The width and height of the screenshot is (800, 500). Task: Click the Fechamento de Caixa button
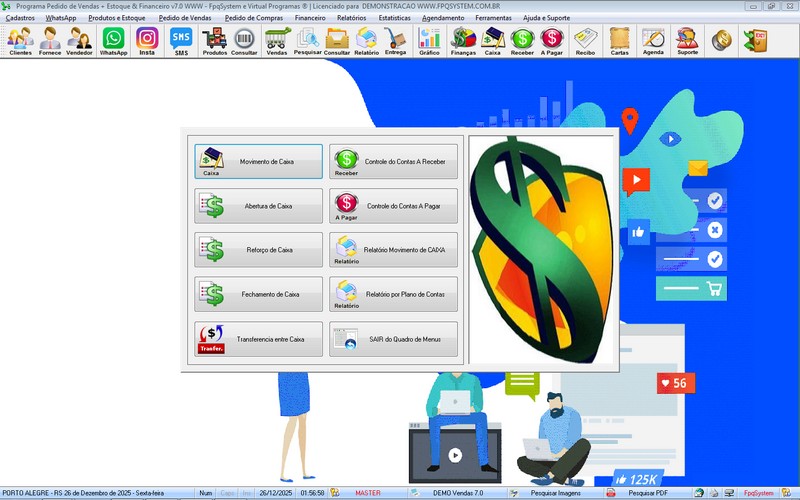click(258, 294)
